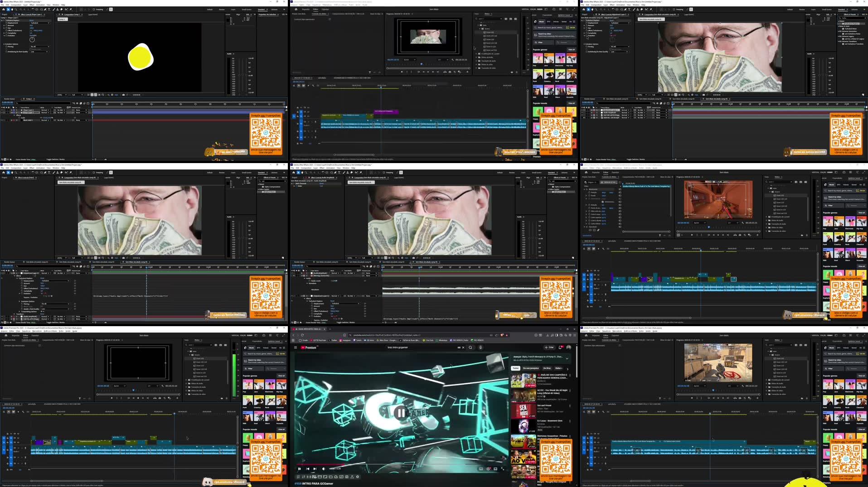Click the voice search microphone on YouTube
The image size is (868, 487).
click(480, 347)
